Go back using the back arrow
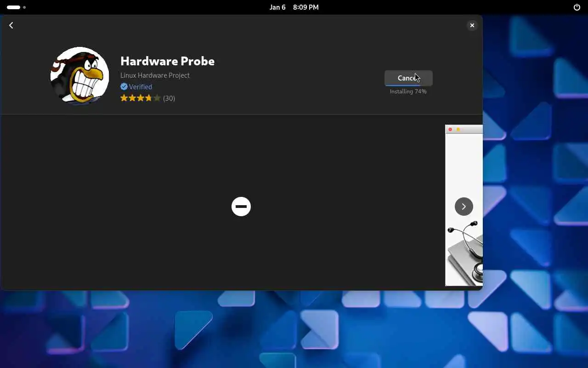 11,25
